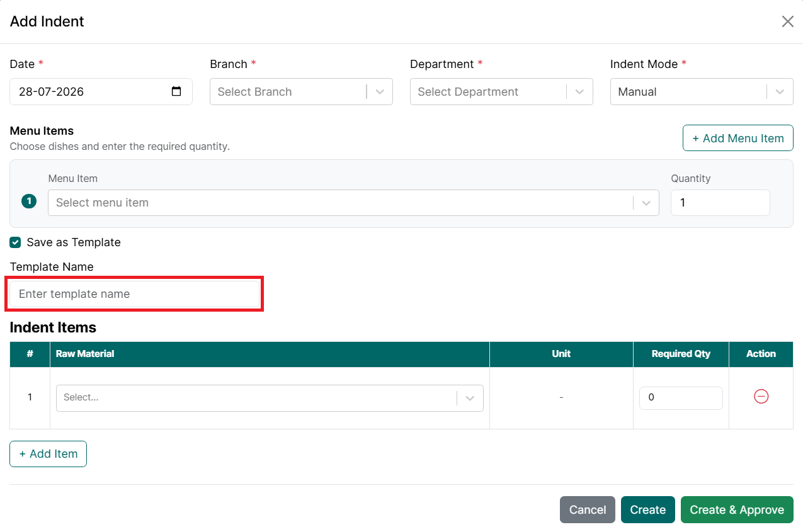Uncheck the Save as Template checkbox

click(15, 242)
